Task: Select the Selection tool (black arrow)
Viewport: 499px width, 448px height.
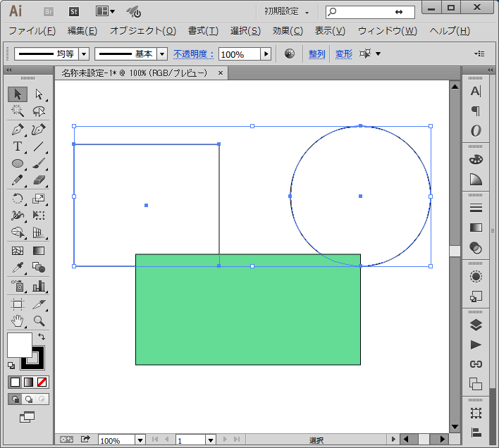Action: point(18,94)
